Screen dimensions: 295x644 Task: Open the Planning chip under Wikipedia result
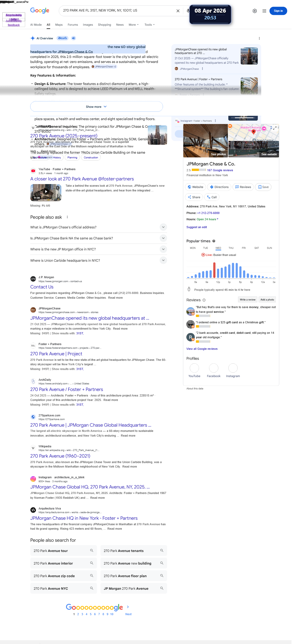[72, 158]
